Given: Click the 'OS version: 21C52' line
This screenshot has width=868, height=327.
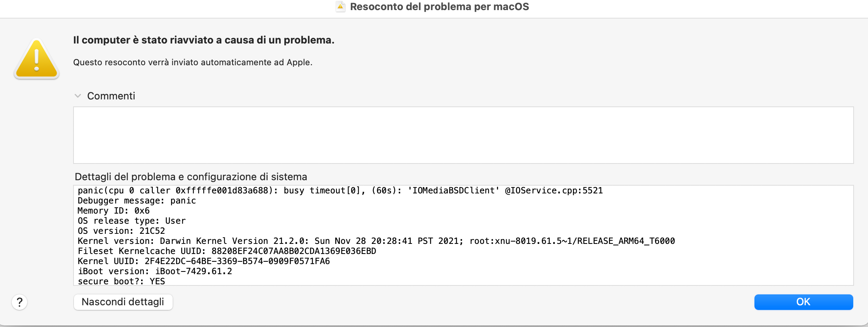Looking at the screenshot, I should (x=121, y=231).
